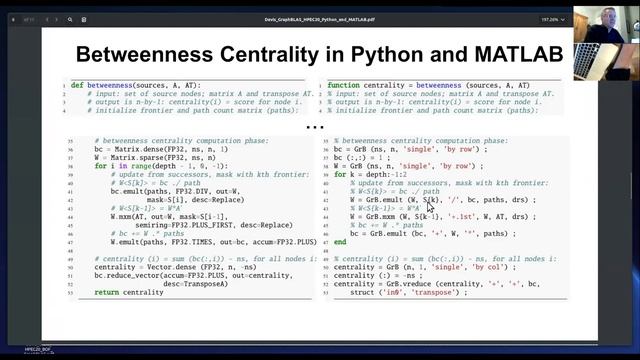Click the Python comment 'betweenness centrality computation phase'
Viewport: 640px width, 360px height.
(181, 140)
